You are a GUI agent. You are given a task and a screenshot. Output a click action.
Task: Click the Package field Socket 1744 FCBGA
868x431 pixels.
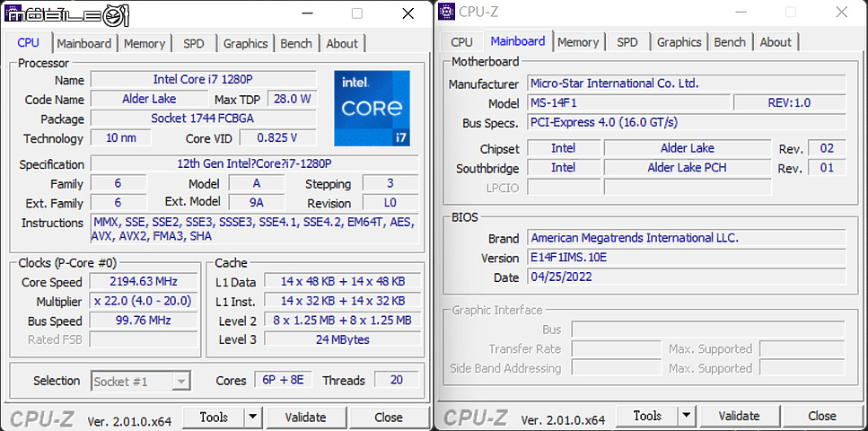coord(203,118)
